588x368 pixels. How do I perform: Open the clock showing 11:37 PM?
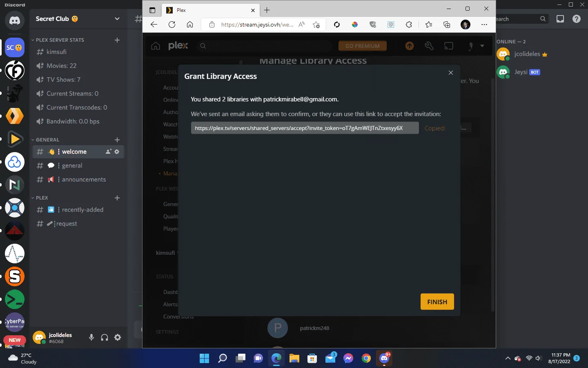pyautogui.click(x=559, y=358)
